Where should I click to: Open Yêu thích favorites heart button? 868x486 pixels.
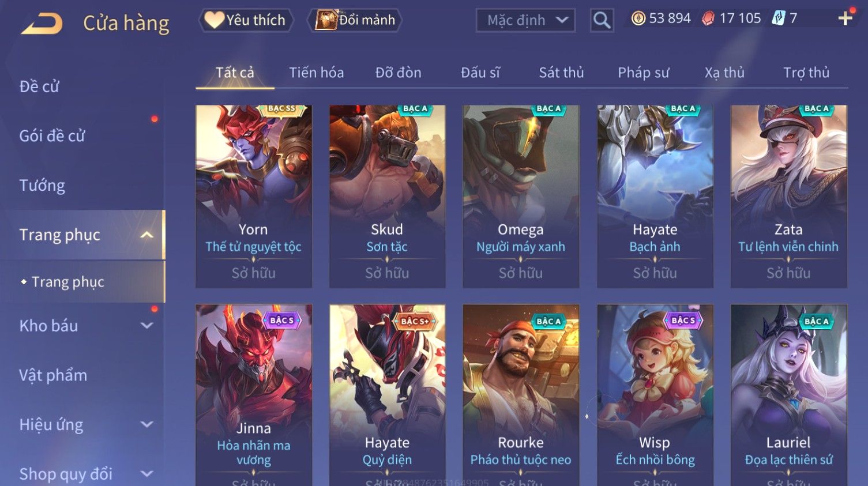[x=246, y=20]
